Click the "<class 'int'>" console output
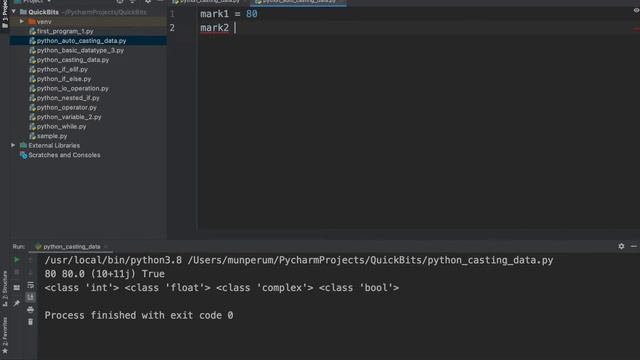 [x=82, y=288]
